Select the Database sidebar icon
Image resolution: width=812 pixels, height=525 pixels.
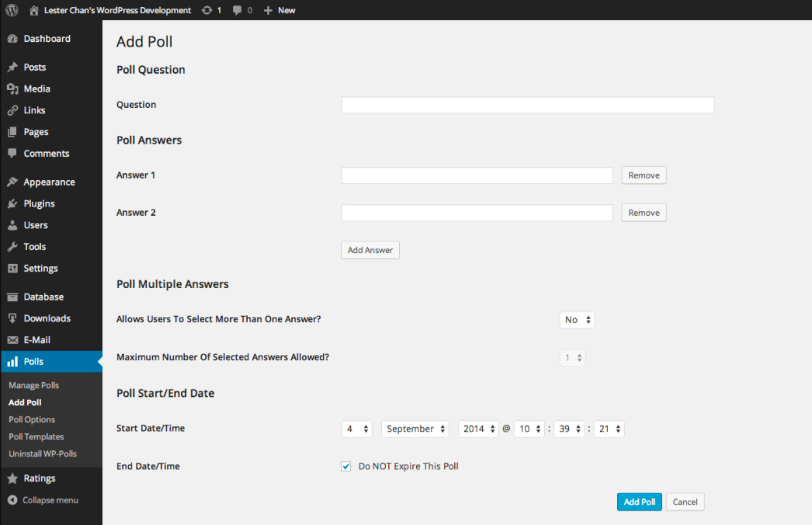pyautogui.click(x=12, y=296)
